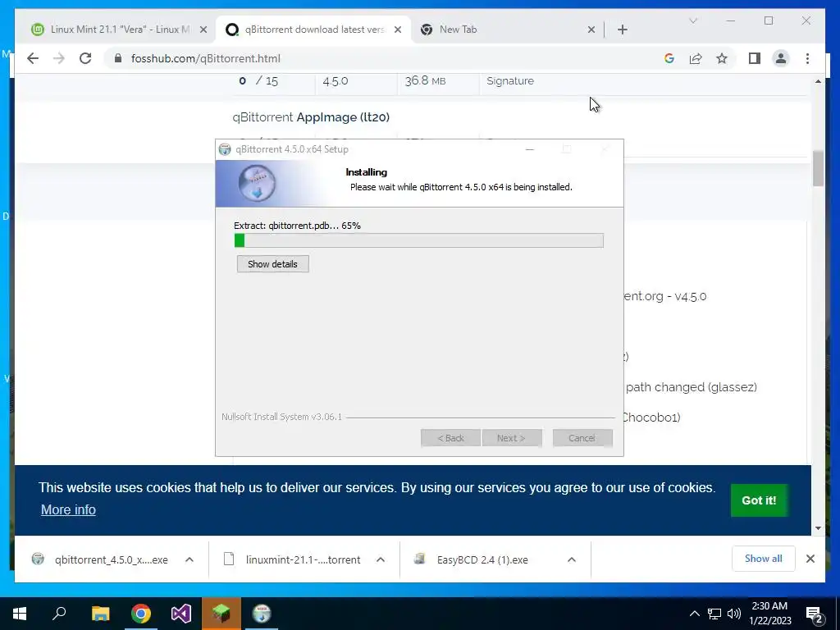Open Minecraft block icon in taskbar
The height and width of the screenshot is (630, 840).
point(221,614)
